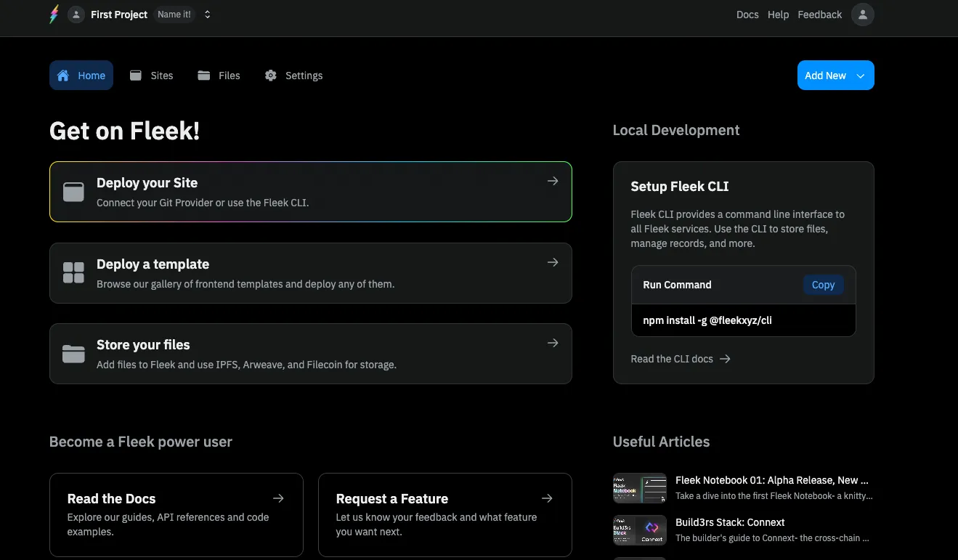958x560 pixels.
Task: Open Build3rs Stack: Connext article thumbnail
Action: click(640, 530)
